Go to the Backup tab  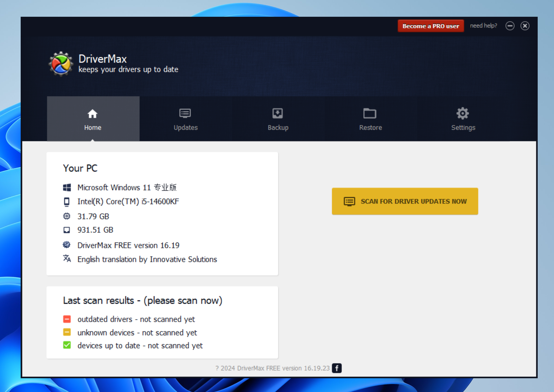click(x=278, y=119)
